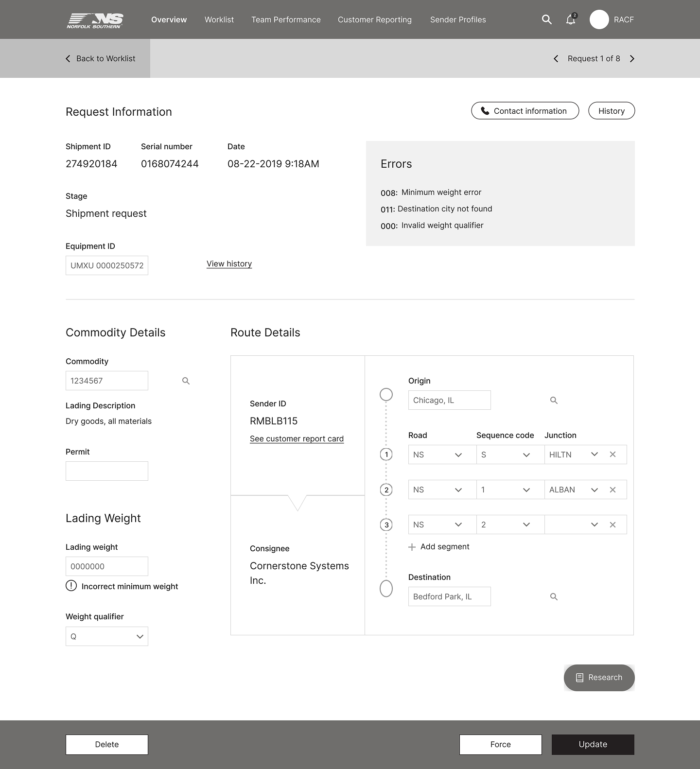Open the Sender Profiles nav item
Image resolution: width=700 pixels, height=769 pixels.
pos(458,19)
